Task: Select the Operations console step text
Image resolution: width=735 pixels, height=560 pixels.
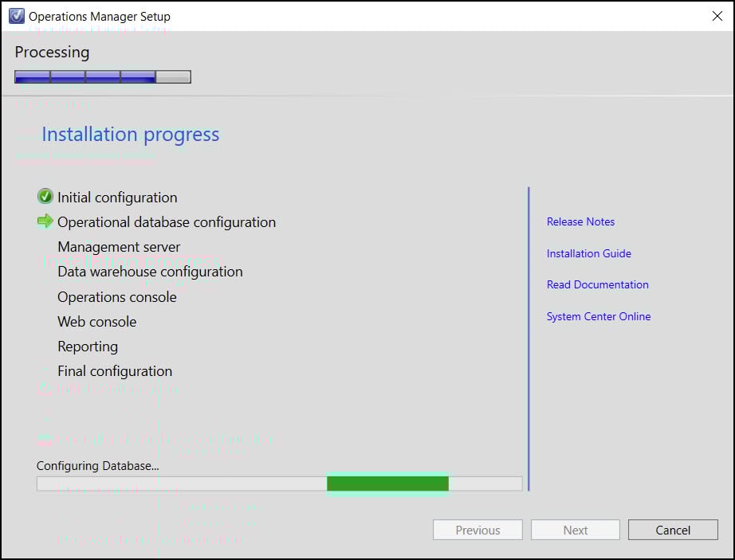Action: point(116,297)
